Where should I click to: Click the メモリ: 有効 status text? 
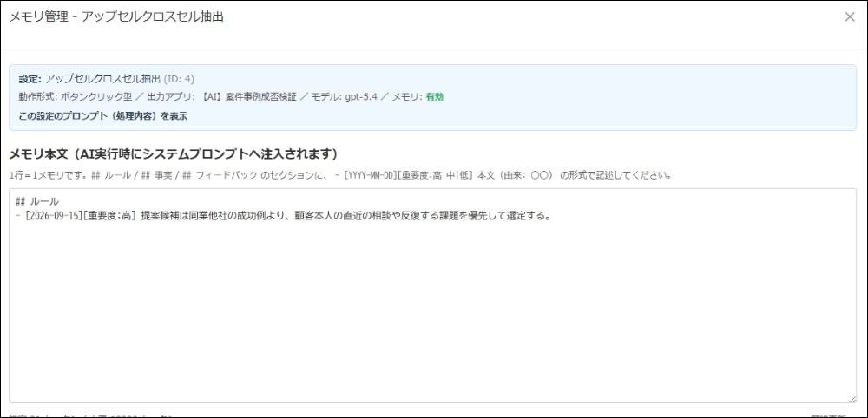coord(418,97)
